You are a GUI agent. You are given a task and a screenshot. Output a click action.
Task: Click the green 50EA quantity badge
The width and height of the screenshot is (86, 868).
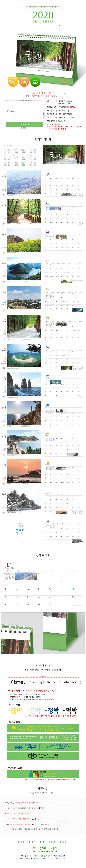[x=35, y=82]
